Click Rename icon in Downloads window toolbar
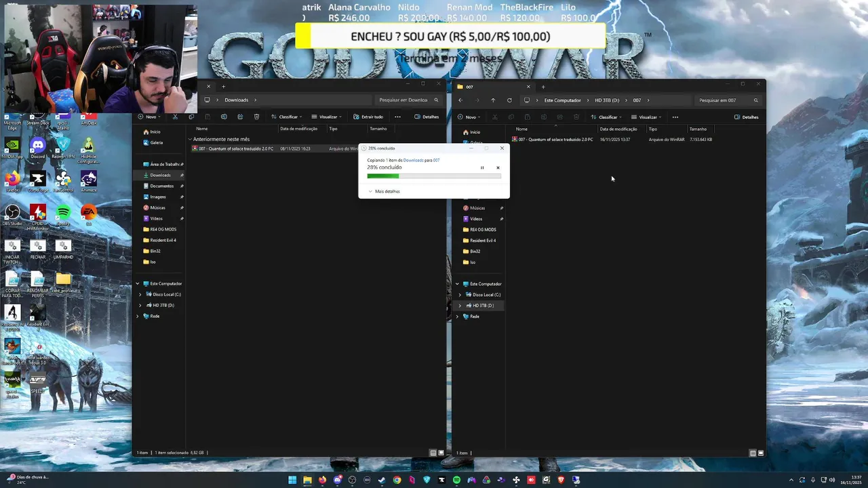This screenshot has height=488, width=868. click(224, 117)
